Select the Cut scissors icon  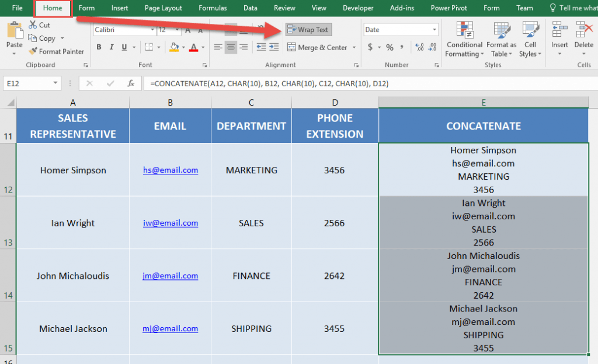click(34, 26)
